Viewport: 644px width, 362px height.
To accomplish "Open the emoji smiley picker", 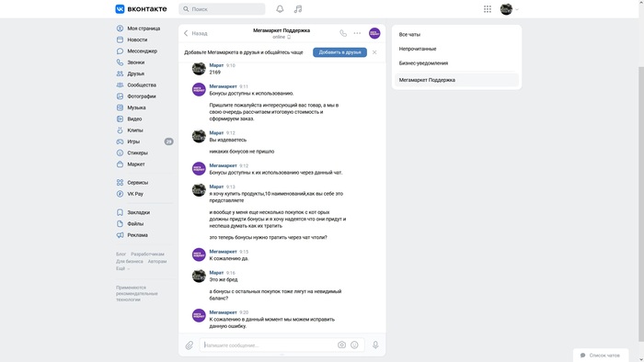I will point(354,345).
